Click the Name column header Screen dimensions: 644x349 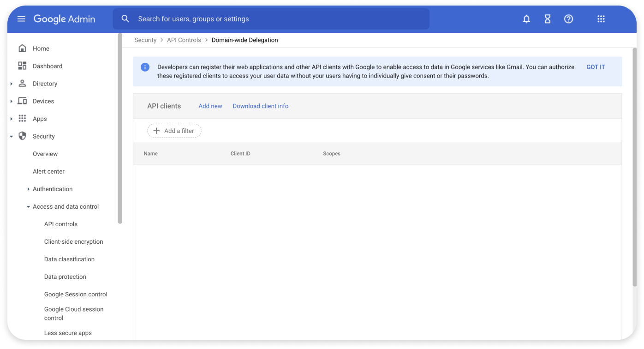coord(151,154)
